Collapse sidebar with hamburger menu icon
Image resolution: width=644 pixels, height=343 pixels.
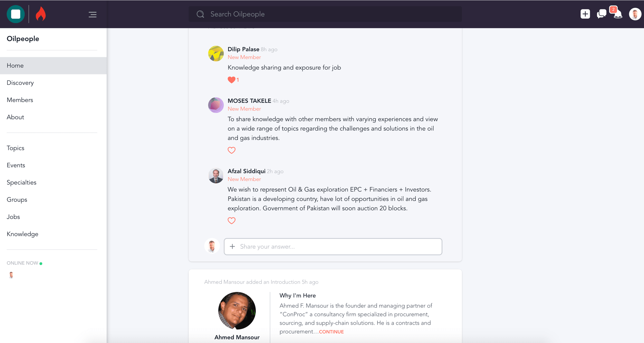(92, 15)
